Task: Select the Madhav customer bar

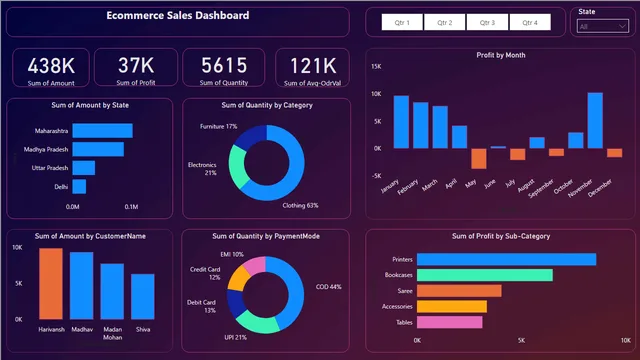Action: tap(82, 286)
